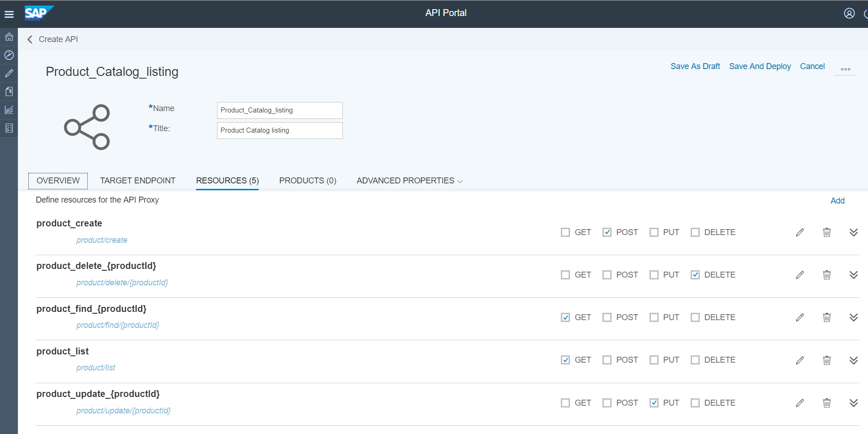
Task: Click Save And Deploy
Action: (x=760, y=66)
